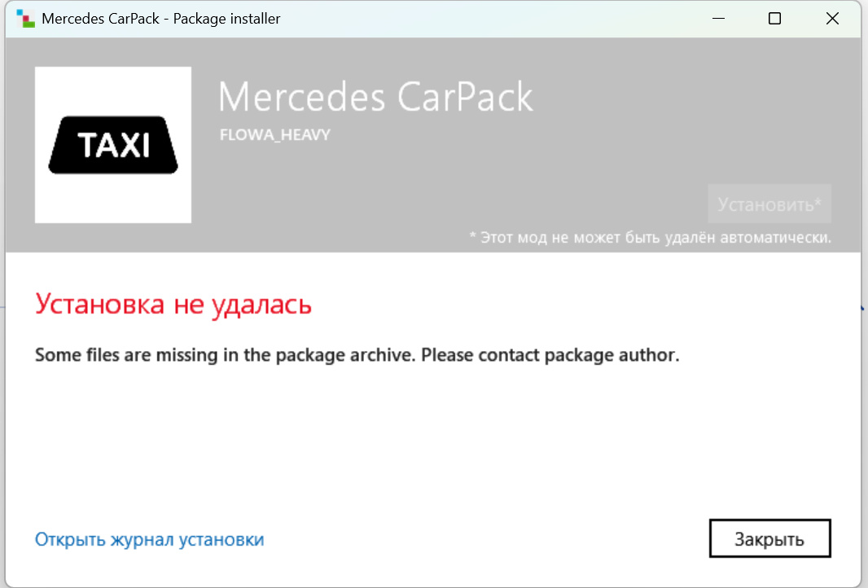Click the window title text in title bar

click(161, 18)
